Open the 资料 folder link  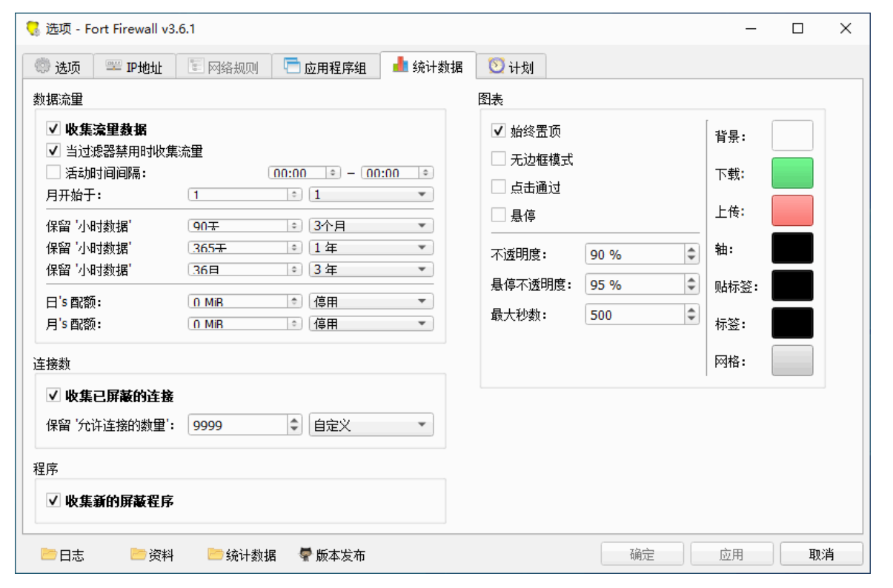152,555
